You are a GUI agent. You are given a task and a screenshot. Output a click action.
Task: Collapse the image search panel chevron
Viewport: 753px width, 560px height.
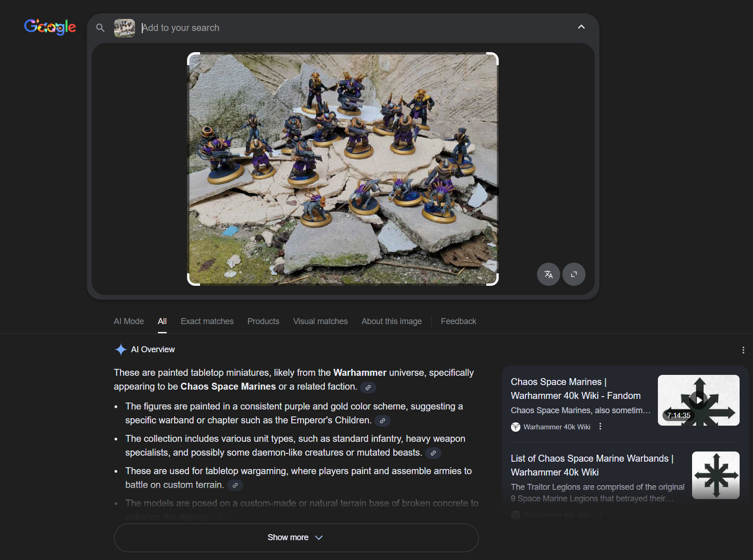581,27
